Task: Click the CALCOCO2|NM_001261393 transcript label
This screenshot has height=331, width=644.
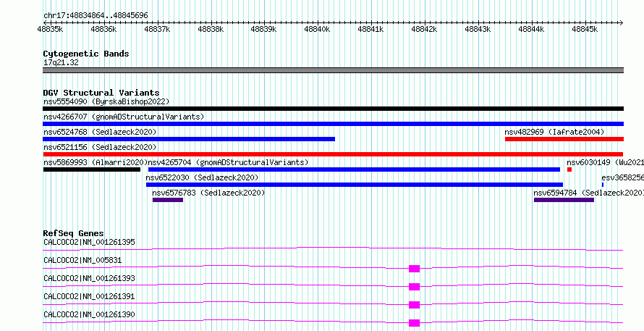Action: (89, 278)
